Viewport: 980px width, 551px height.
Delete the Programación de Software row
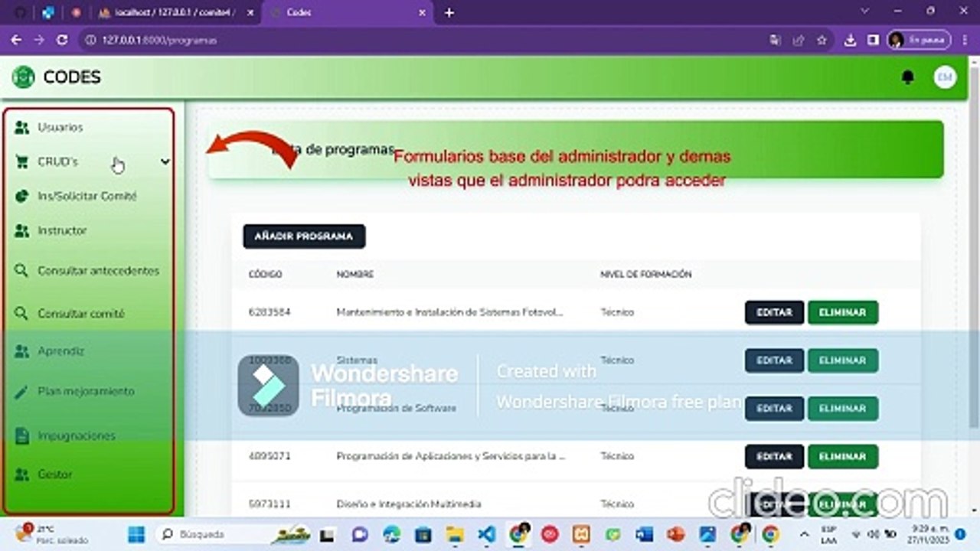tap(842, 409)
